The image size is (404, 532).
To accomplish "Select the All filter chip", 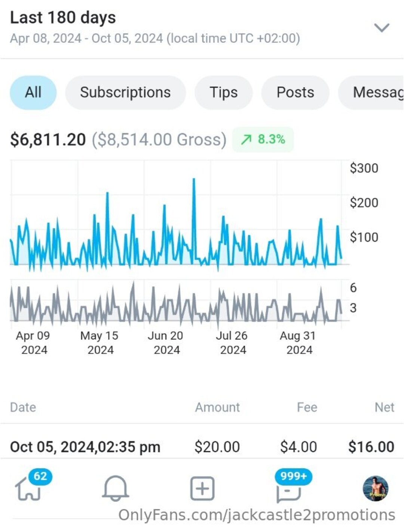I will 33,92.
